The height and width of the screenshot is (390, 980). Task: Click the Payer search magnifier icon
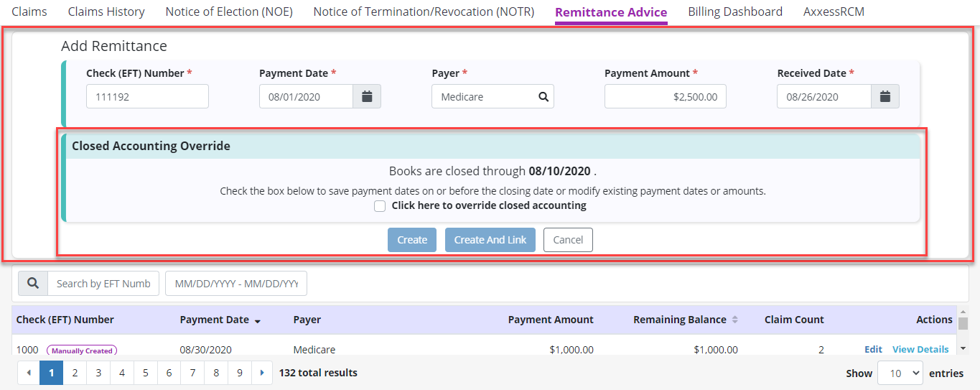[x=543, y=97]
